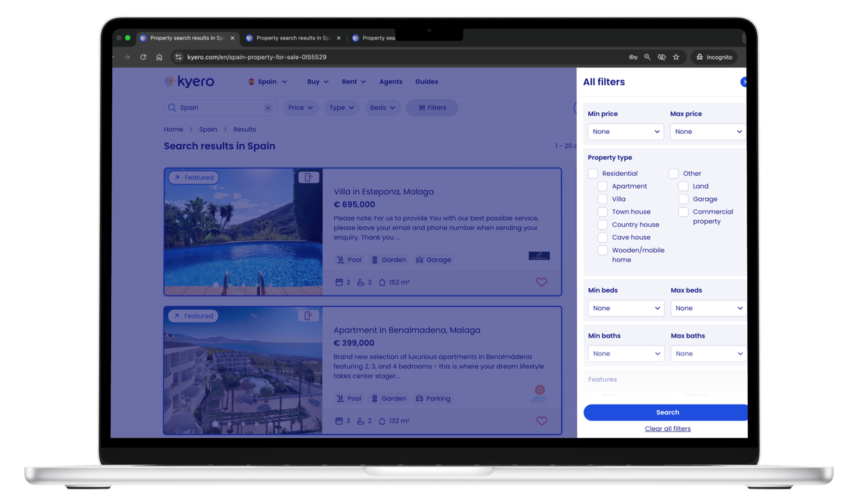Open the Min price dropdown
Image resolution: width=863 pixels, height=504 pixels.
point(626,132)
